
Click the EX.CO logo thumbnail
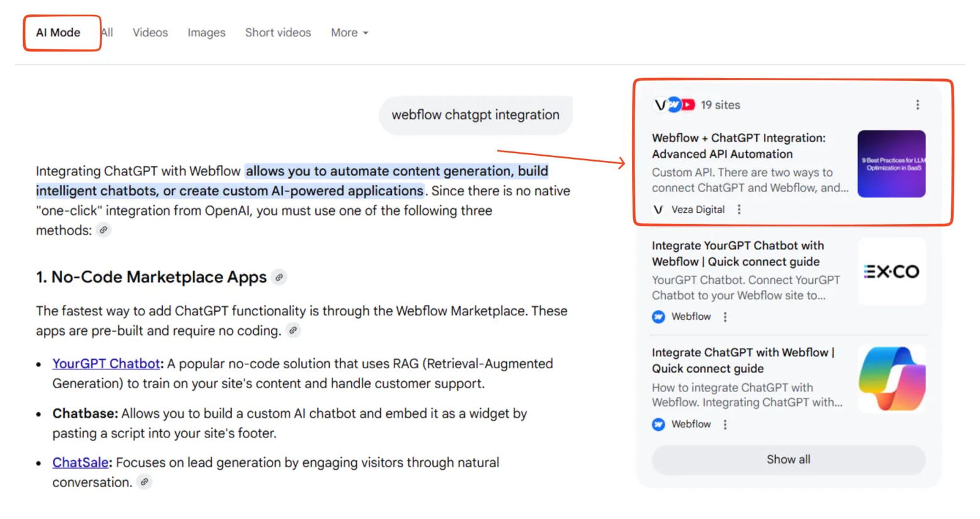(x=891, y=271)
